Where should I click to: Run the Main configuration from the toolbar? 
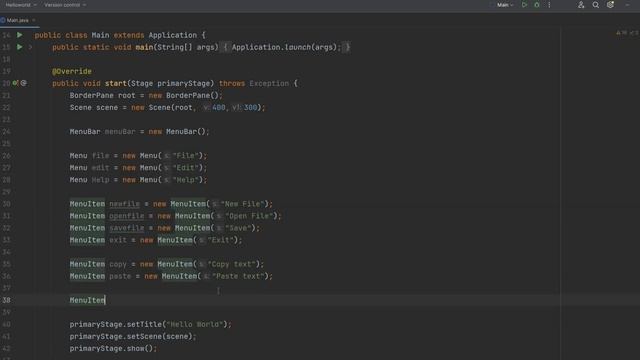[x=524, y=5]
